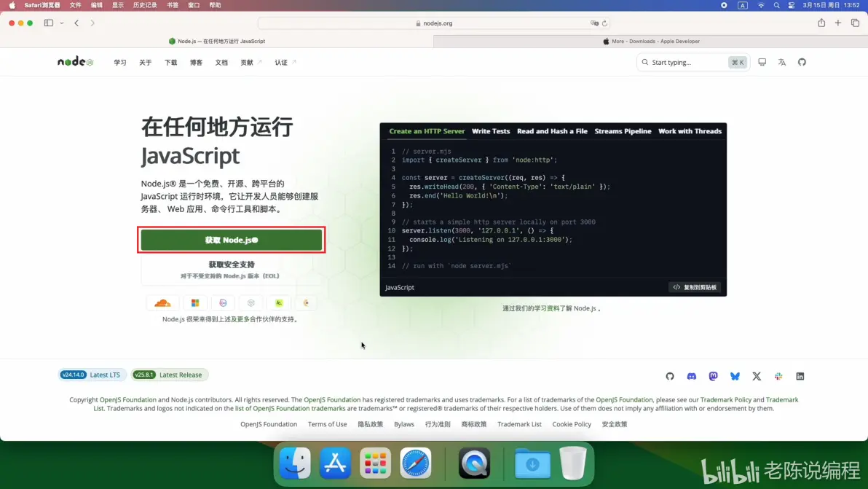Image resolution: width=868 pixels, height=489 pixels.
Task: Click the Cloudflare partner logo
Action: pos(162,303)
